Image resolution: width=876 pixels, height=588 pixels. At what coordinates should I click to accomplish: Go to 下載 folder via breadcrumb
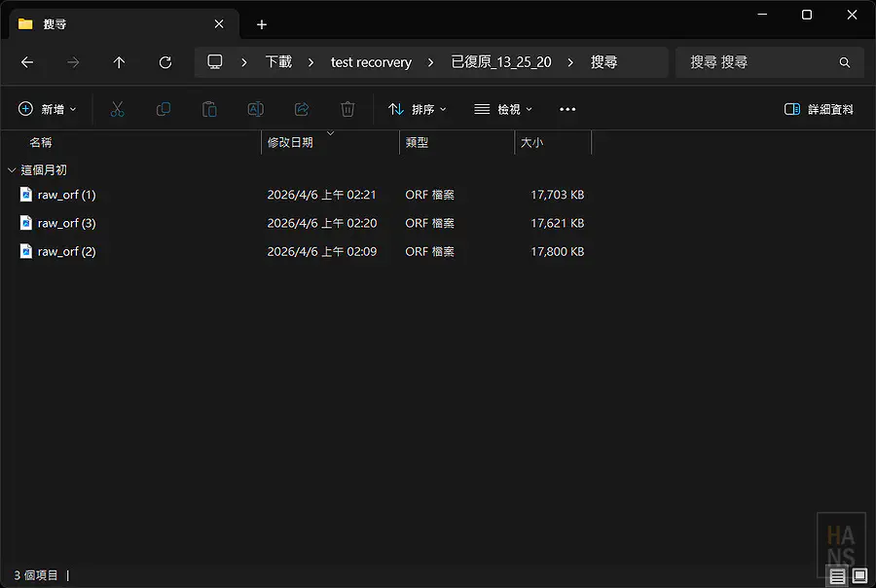click(277, 61)
